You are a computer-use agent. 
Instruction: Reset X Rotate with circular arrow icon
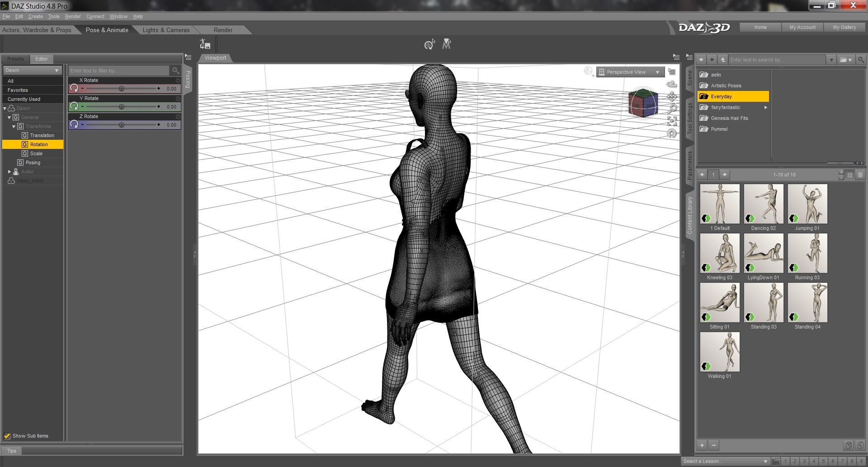coord(74,88)
